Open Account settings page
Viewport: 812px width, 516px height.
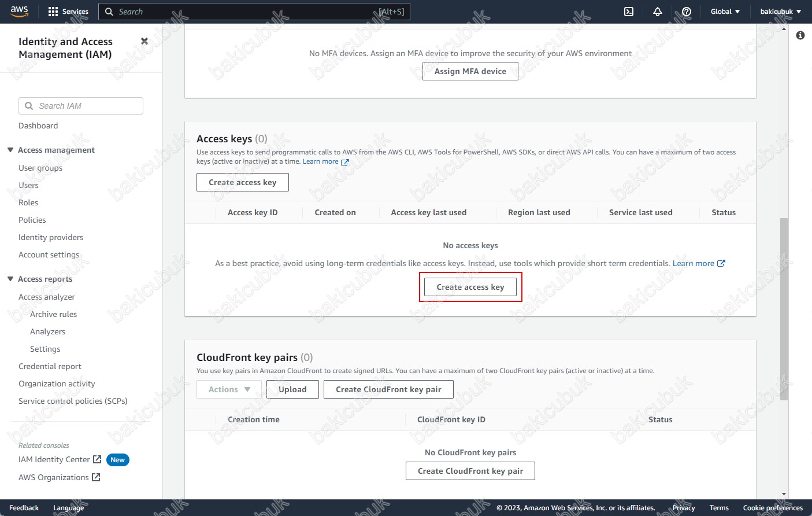(x=49, y=255)
